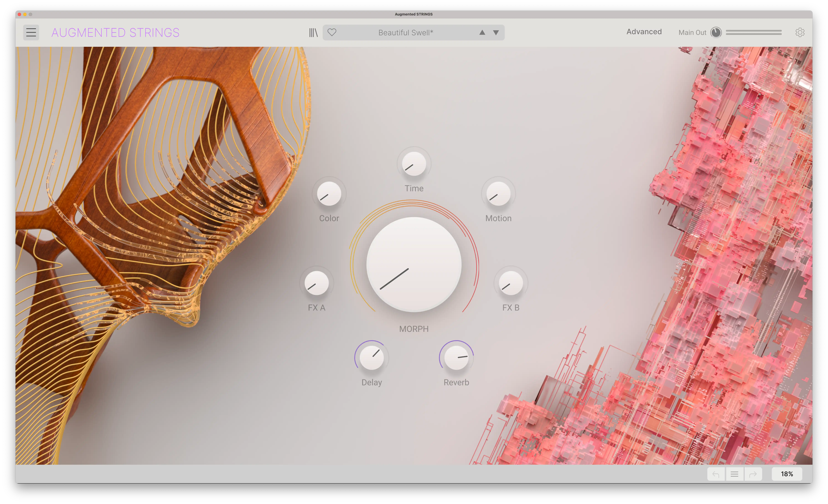This screenshot has width=828, height=504.
Task: Click the large MORPH knob
Action: click(414, 264)
